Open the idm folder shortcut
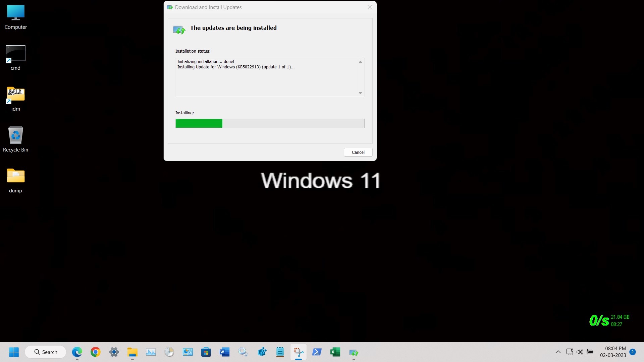644x362 pixels. [15, 99]
